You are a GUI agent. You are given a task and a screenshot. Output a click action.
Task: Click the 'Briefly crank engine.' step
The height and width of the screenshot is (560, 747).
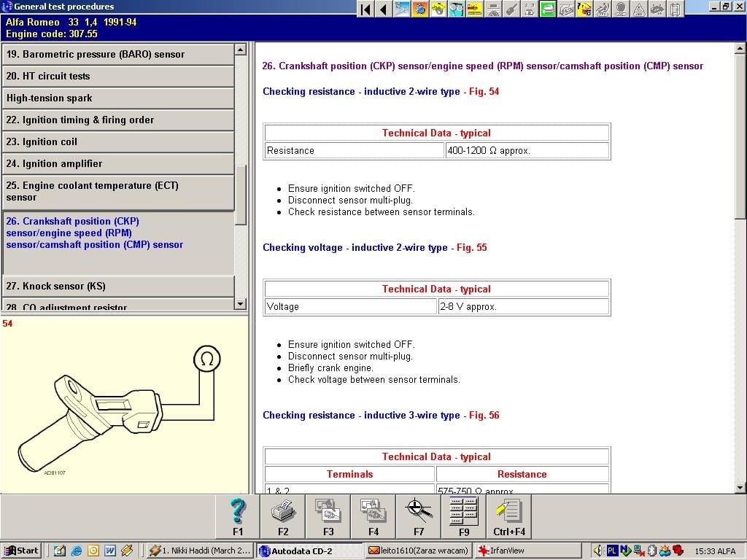click(x=330, y=368)
